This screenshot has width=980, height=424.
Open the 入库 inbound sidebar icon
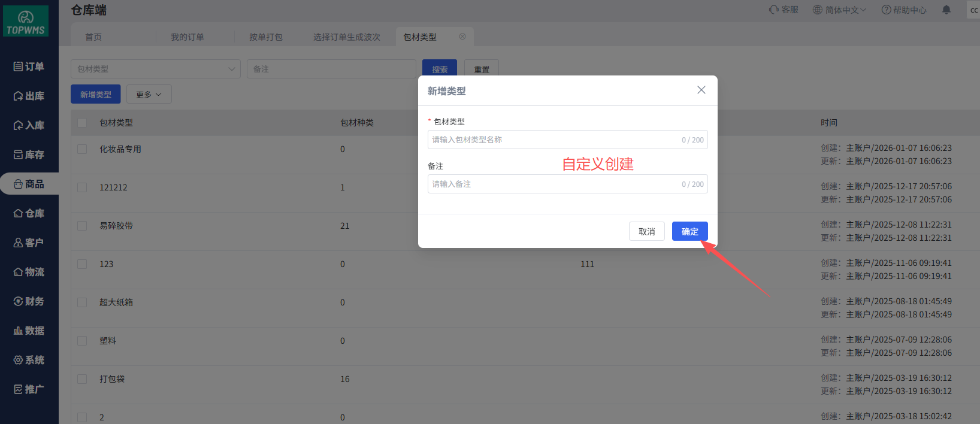click(x=19, y=125)
